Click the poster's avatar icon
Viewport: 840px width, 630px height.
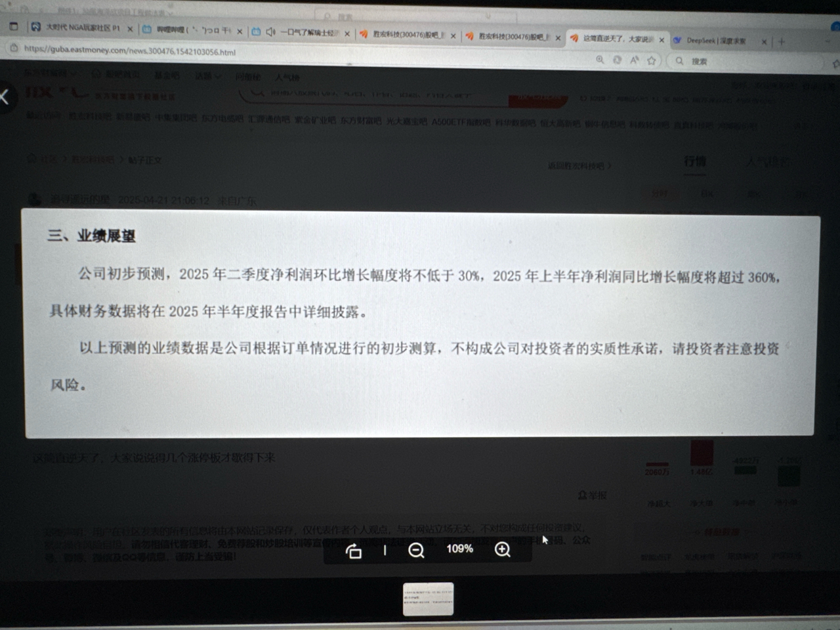[34, 199]
